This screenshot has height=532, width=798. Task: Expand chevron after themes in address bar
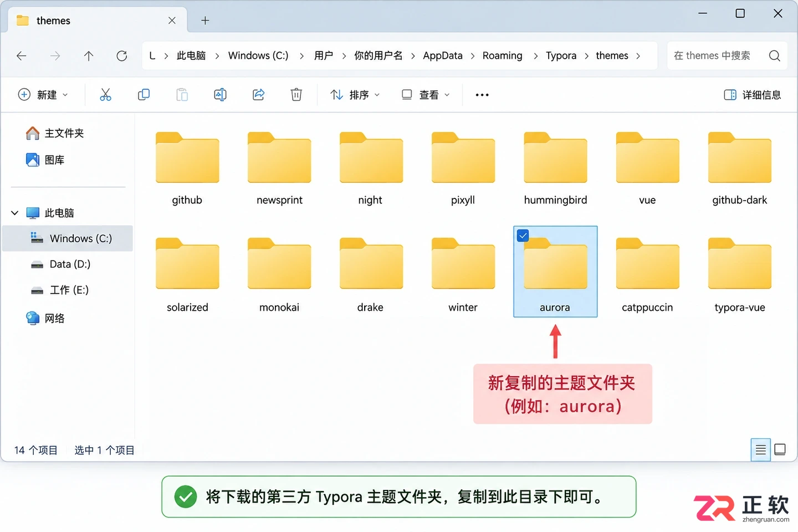coord(638,56)
